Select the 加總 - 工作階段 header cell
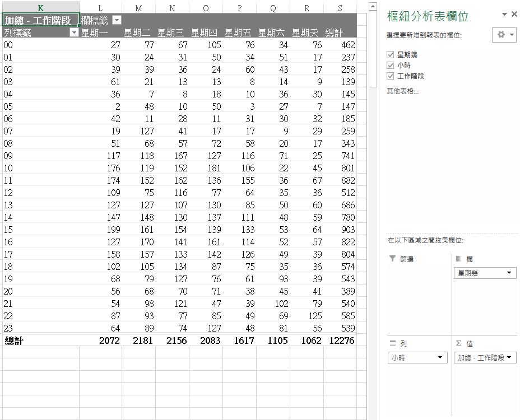Image resolution: width=520 pixels, height=420 pixels. pyautogui.click(x=41, y=20)
